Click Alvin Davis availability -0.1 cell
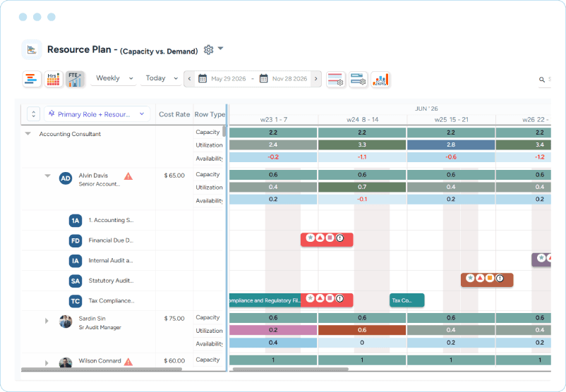The height and width of the screenshot is (392, 566). pos(362,199)
